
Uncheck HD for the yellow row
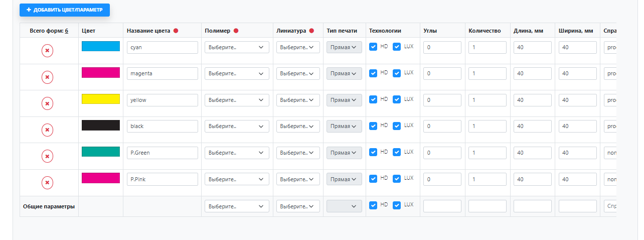coord(373,99)
